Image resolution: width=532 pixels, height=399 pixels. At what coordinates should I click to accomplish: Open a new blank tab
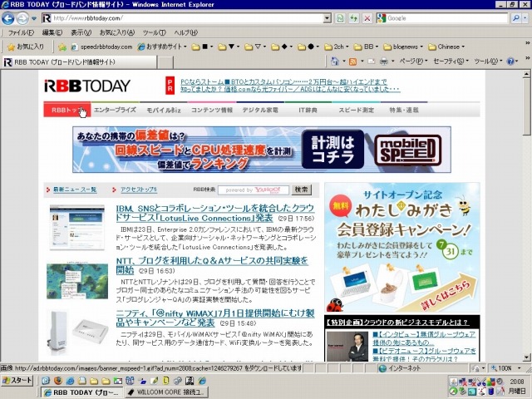coord(165,62)
